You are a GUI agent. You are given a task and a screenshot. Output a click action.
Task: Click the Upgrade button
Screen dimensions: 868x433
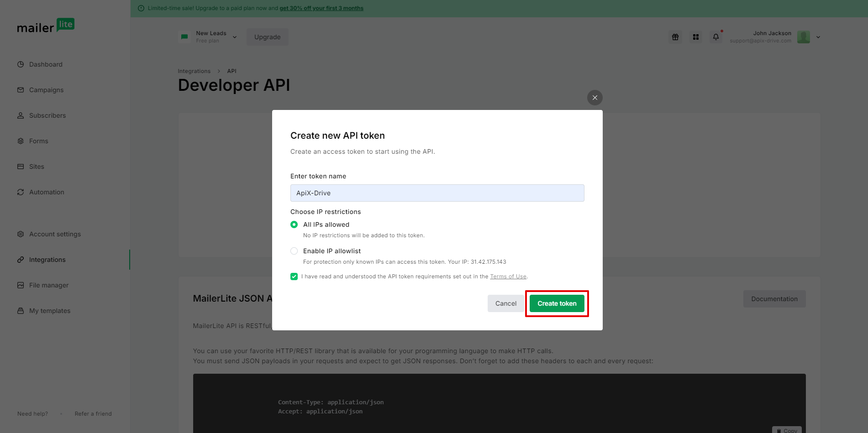pyautogui.click(x=268, y=37)
